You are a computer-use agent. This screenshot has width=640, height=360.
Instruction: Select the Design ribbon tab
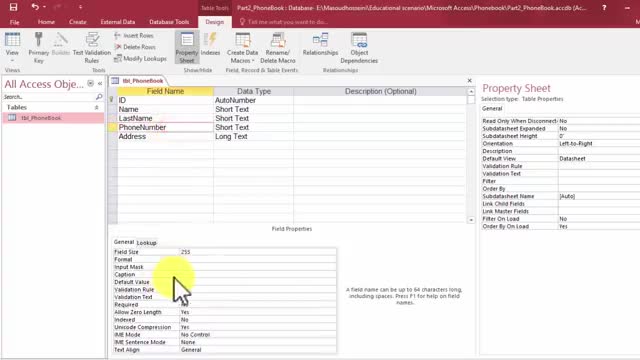(215, 22)
